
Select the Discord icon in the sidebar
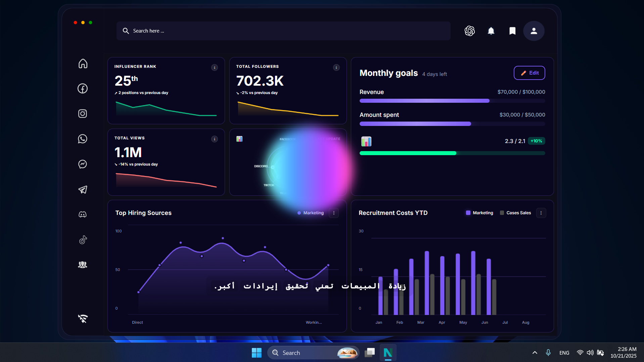82,214
